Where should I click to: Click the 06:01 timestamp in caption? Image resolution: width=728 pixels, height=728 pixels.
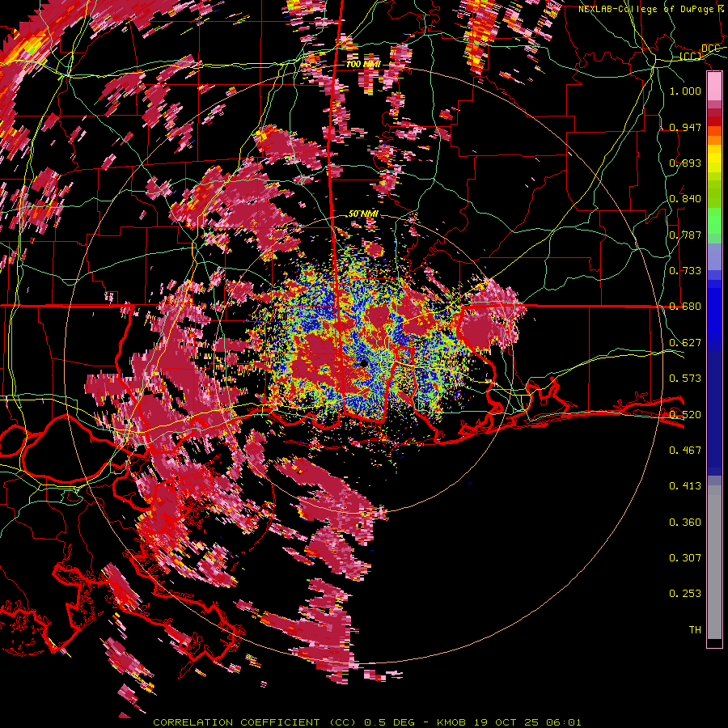point(563,722)
